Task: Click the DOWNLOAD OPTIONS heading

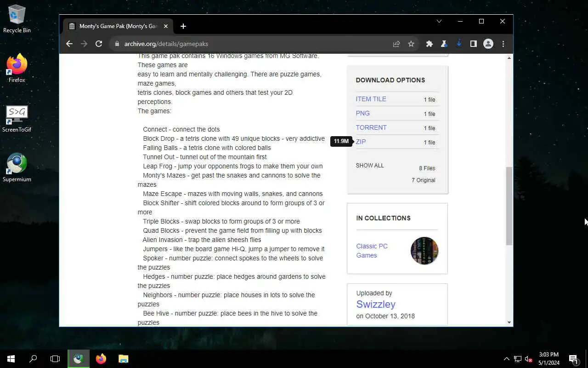Action: click(390, 80)
